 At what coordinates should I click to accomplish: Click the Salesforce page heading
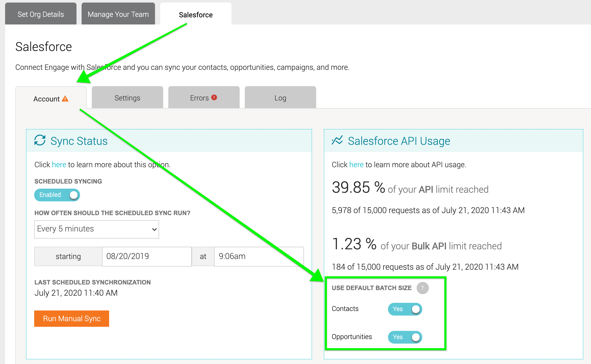click(44, 47)
